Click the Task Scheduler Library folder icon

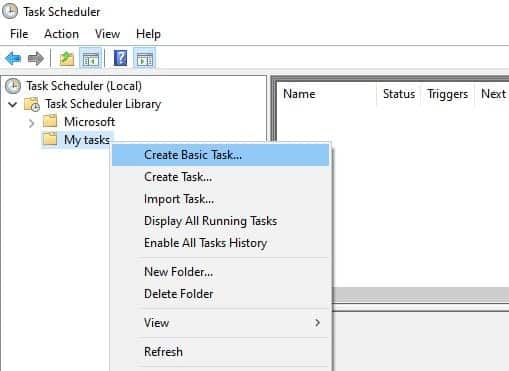[x=32, y=104]
